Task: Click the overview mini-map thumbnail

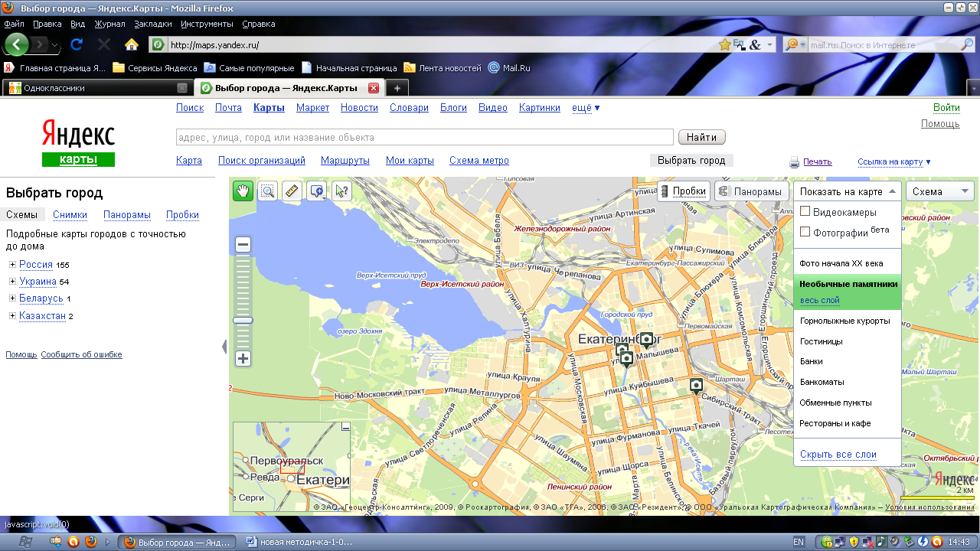Action: (291, 468)
